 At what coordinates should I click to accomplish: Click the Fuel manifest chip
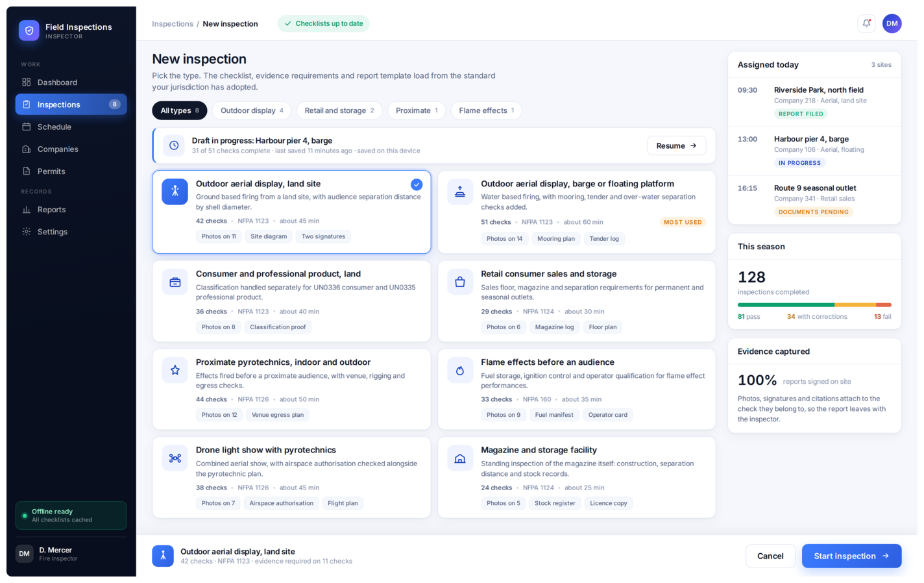click(554, 415)
